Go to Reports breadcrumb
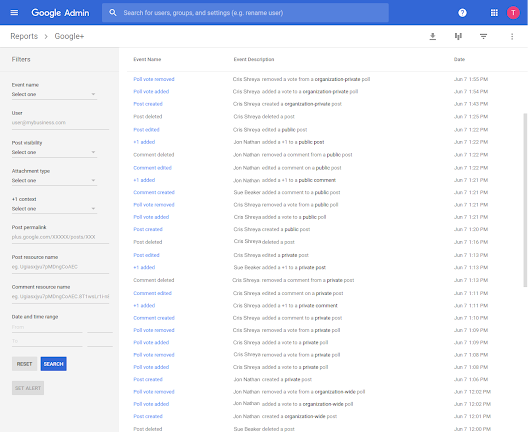The image size is (530, 436). (24, 36)
